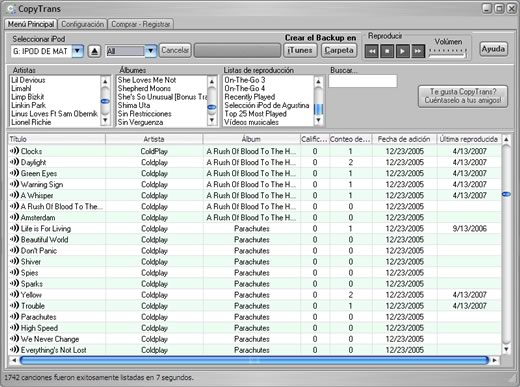Open the Seleccionar iPod drive dropdown

click(x=78, y=51)
